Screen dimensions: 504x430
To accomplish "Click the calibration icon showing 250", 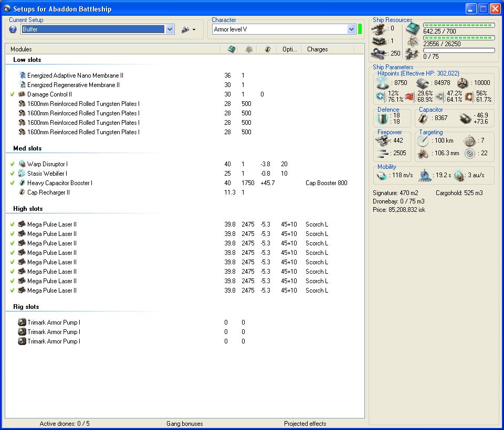I will coord(379,53).
